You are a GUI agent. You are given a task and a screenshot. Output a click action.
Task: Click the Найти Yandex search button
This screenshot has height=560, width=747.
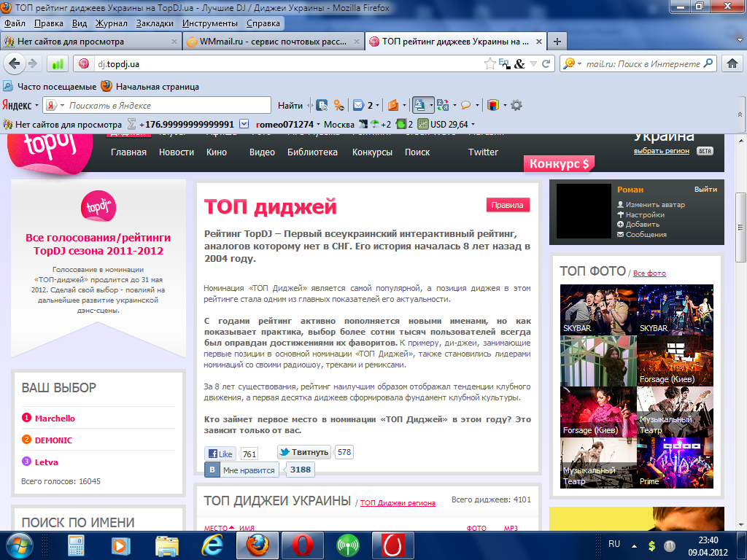pyautogui.click(x=290, y=105)
